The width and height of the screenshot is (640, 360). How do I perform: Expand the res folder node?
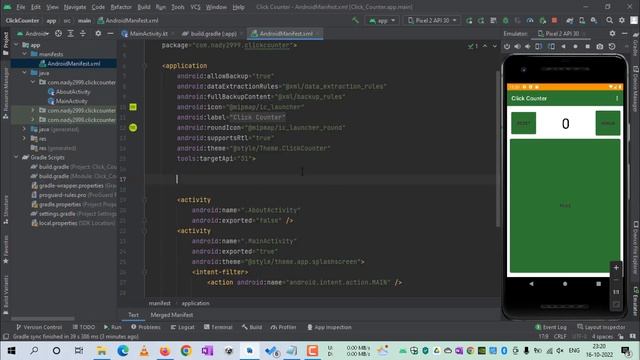click(x=24, y=139)
